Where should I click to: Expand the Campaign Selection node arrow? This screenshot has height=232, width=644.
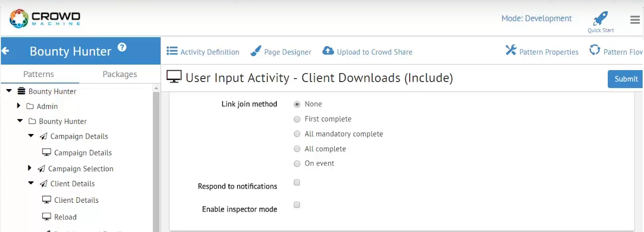tap(30, 168)
